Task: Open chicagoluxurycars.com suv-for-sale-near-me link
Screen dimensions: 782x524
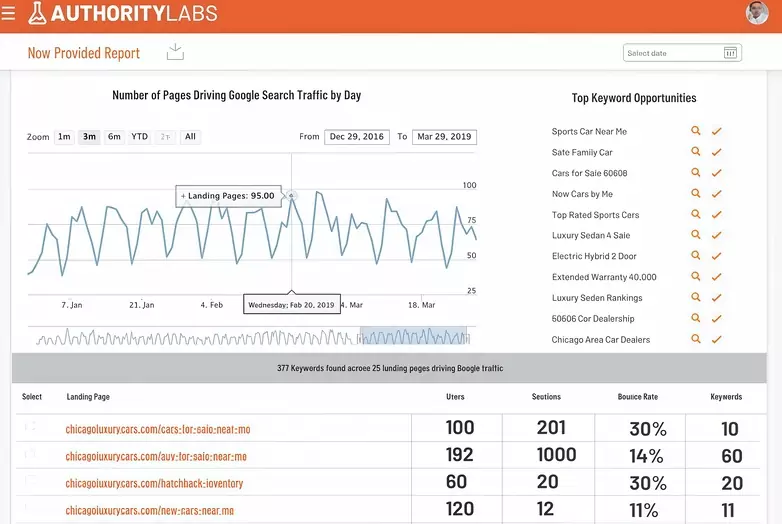Action: (x=156, y=456)
